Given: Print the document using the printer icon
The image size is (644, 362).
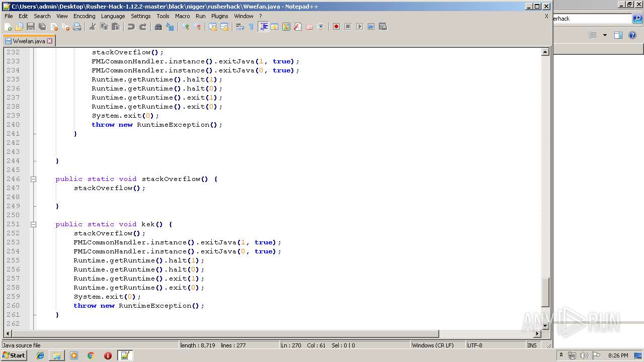Looking at the screenshot, I should pyautogui.click(x=77, y=27).
